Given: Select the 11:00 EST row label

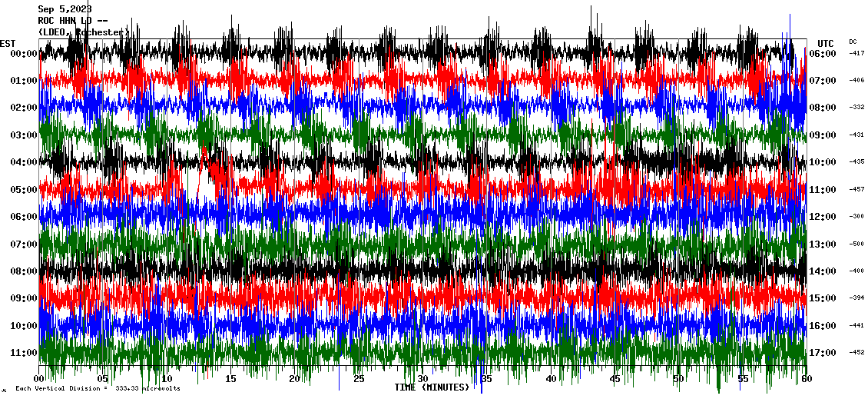Looking at the screenshot, I should [25, 353].
